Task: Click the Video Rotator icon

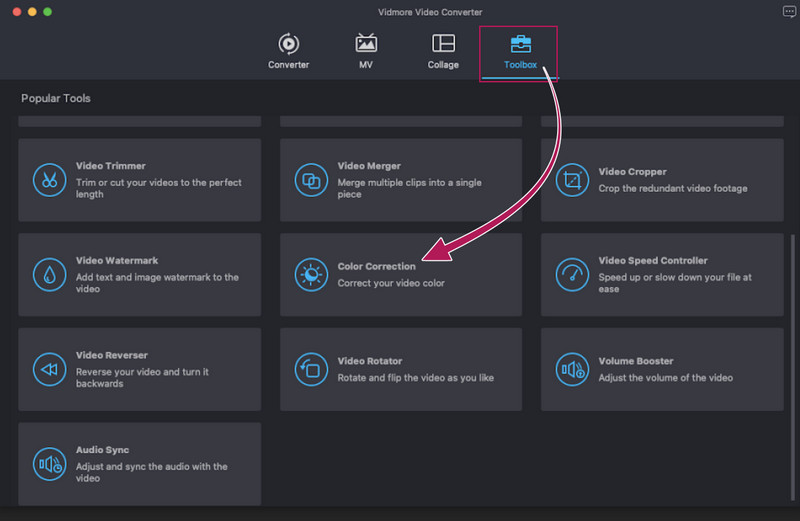Action: 310,369
